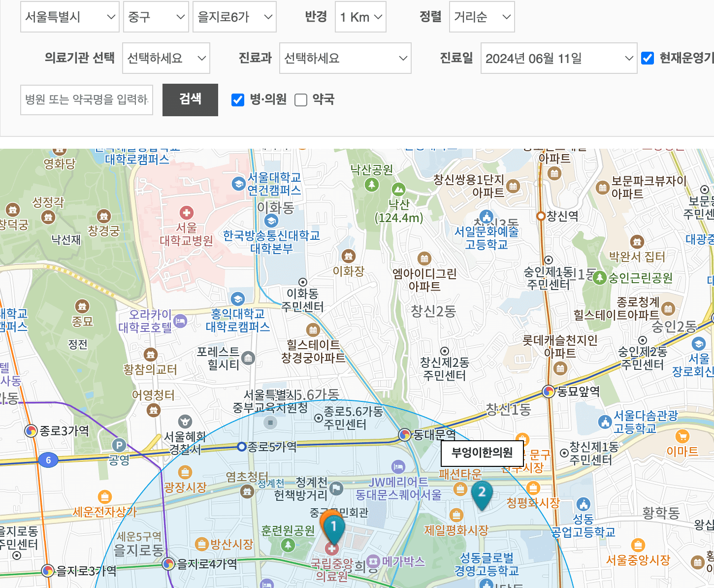Click the 엠아이디그린 아파트 icon
The image size is (714, 588).
(x=424, y=259)
